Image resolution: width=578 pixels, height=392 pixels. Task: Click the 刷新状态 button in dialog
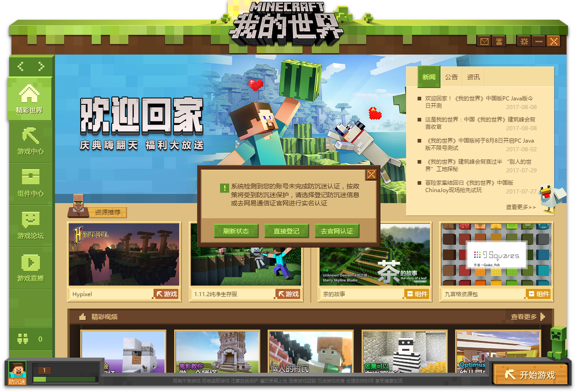(x=236, y=231)
